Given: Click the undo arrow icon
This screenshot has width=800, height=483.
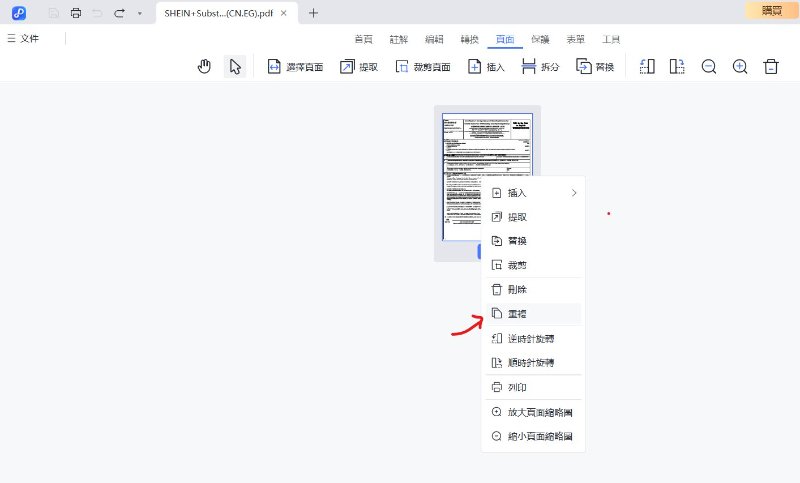Looking at the screenshot, I should (x=97, y=13).
